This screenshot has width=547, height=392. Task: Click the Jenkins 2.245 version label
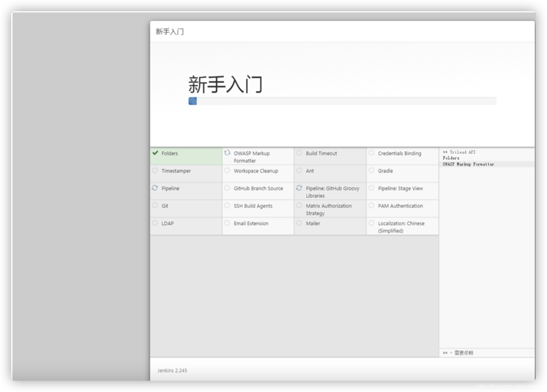click(172, 370)
